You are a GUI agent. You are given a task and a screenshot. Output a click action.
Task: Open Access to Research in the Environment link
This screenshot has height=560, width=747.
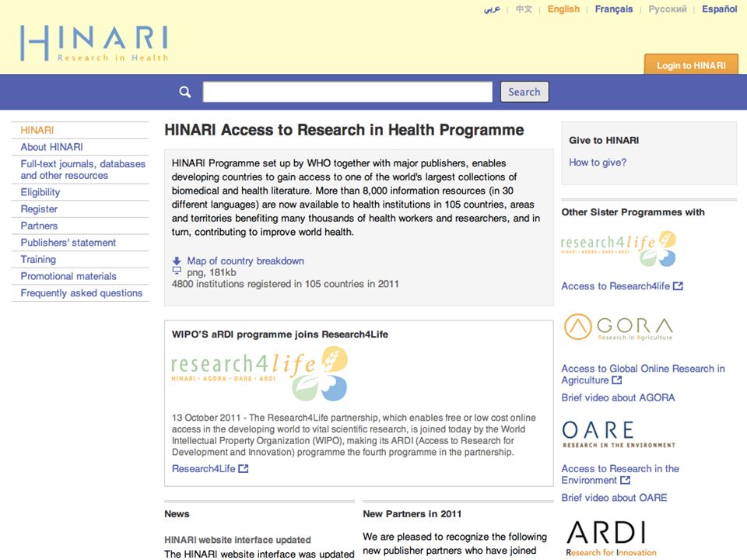click(x=620, y=474)
